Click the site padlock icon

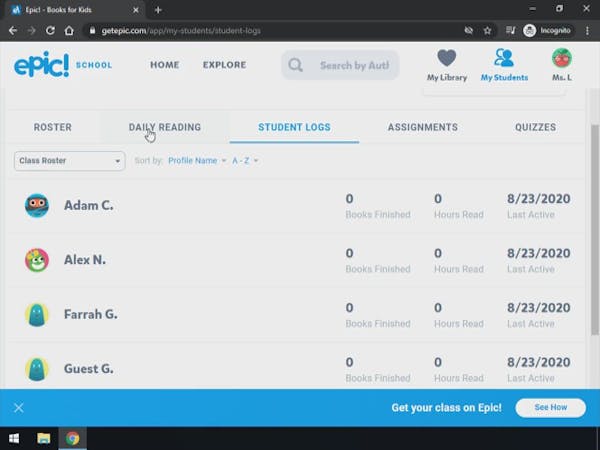92,30
